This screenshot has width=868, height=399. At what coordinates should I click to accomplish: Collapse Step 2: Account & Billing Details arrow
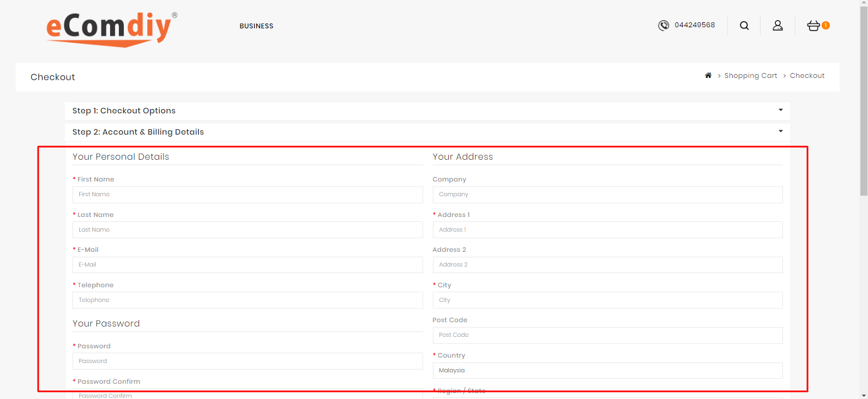[780, 131]
